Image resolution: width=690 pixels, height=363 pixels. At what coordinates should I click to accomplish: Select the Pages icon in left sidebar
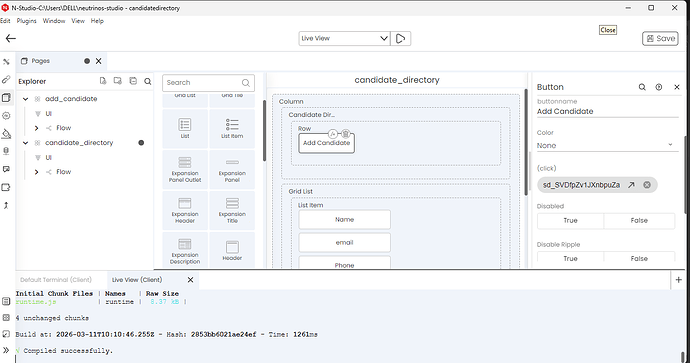pyautogui.click(x=6, y=97)
